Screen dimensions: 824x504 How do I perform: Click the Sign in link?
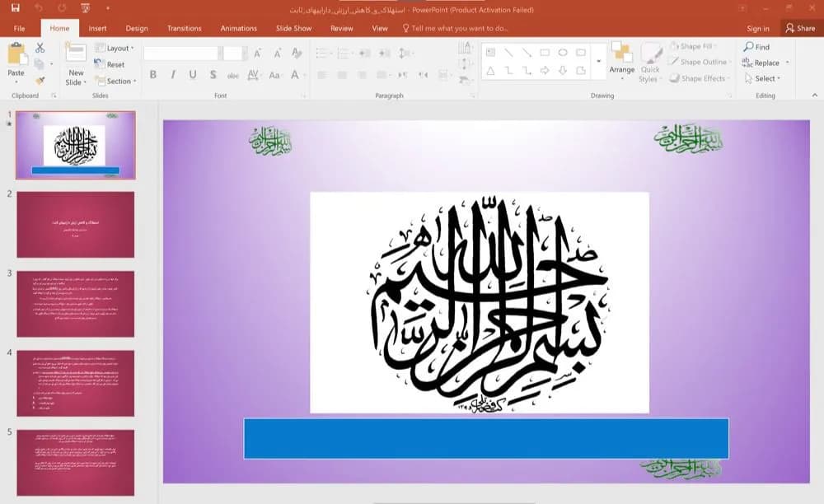(x=758, y=28)
